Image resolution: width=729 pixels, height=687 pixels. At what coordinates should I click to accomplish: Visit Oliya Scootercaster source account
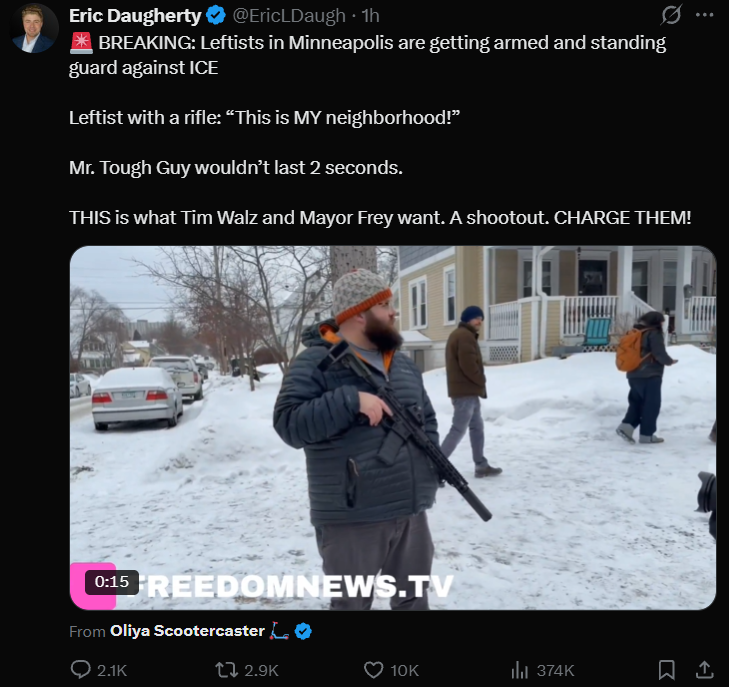[x=187, y=631]
